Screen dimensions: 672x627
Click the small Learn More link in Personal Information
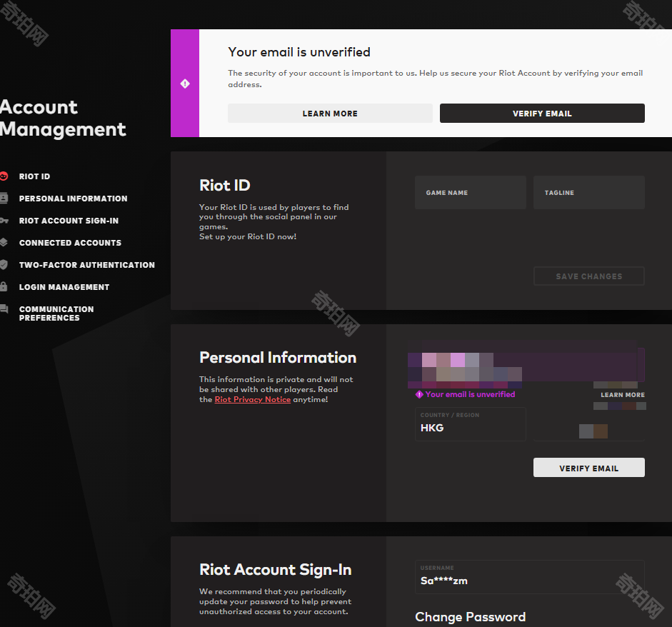tap(622, 395)
